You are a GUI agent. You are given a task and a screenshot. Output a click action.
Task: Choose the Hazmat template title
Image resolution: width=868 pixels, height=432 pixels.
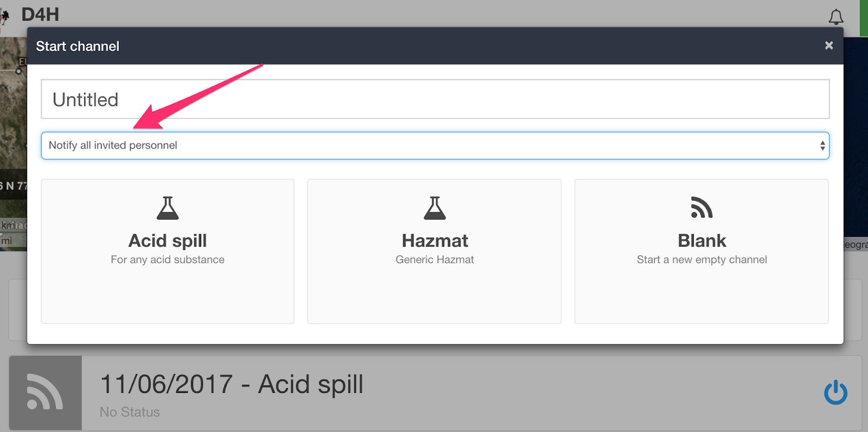coord(435,240)
